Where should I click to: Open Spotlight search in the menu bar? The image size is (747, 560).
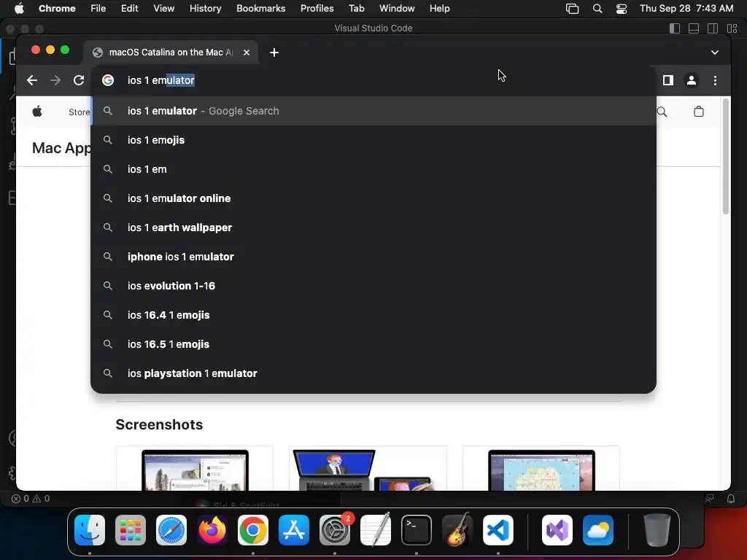tap(597, 9)
